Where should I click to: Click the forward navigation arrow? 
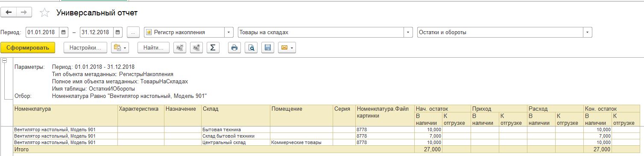pos(24,12)
